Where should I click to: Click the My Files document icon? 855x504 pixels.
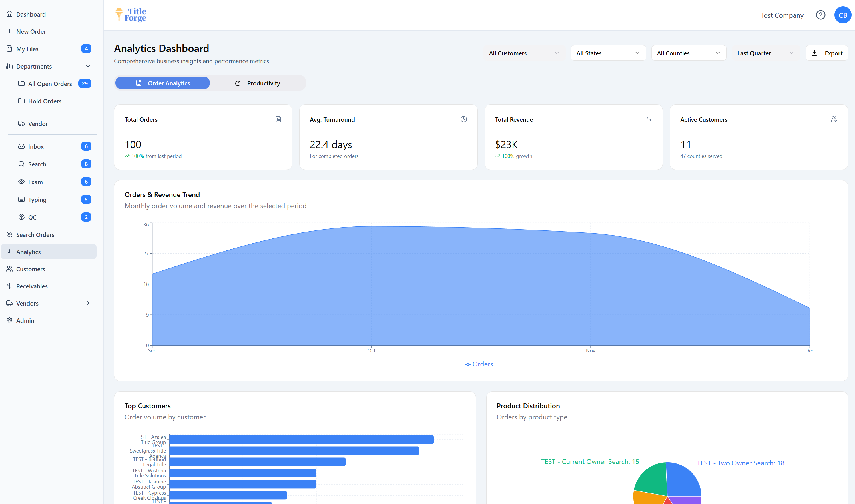pyautogui.click(x=9, y=49)
